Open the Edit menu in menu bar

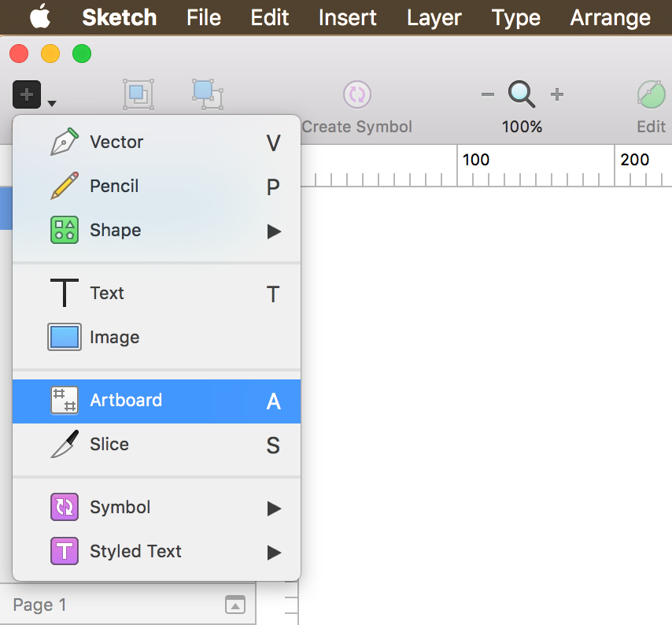click(270, 17)
